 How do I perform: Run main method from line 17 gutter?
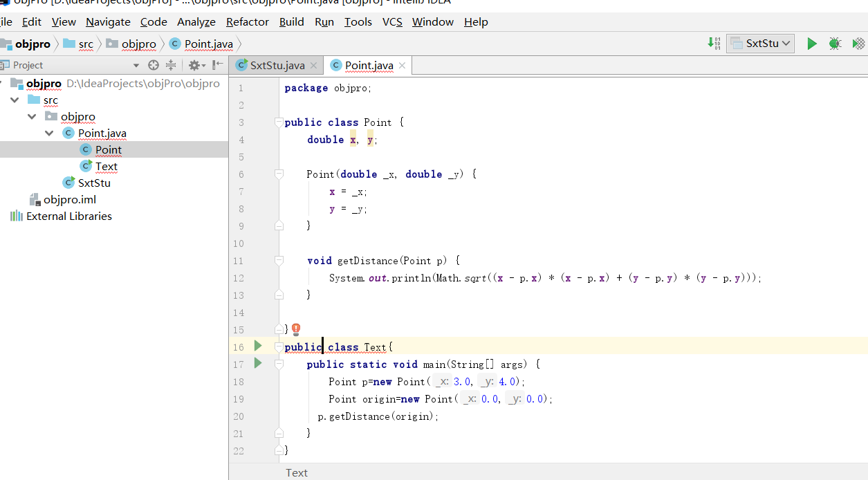(258, 363)
